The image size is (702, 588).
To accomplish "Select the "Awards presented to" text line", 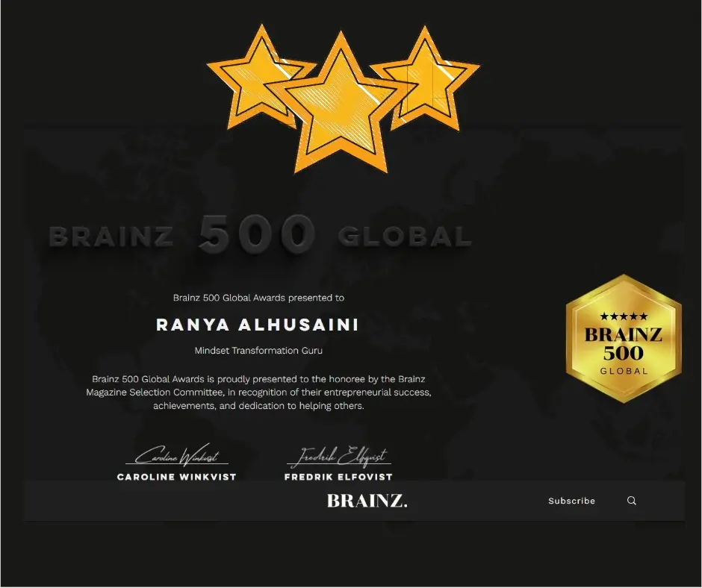I will tap(258, 298).
